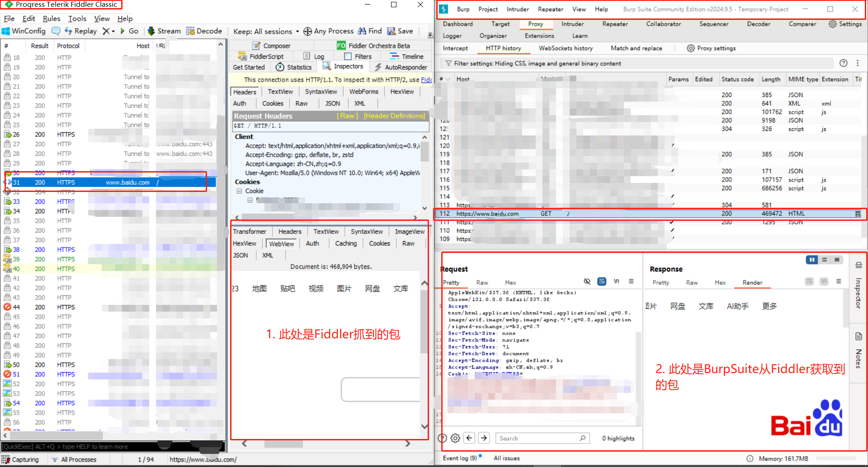
Task: Click the All Processes filter in status bar
Action: (74, 460)
